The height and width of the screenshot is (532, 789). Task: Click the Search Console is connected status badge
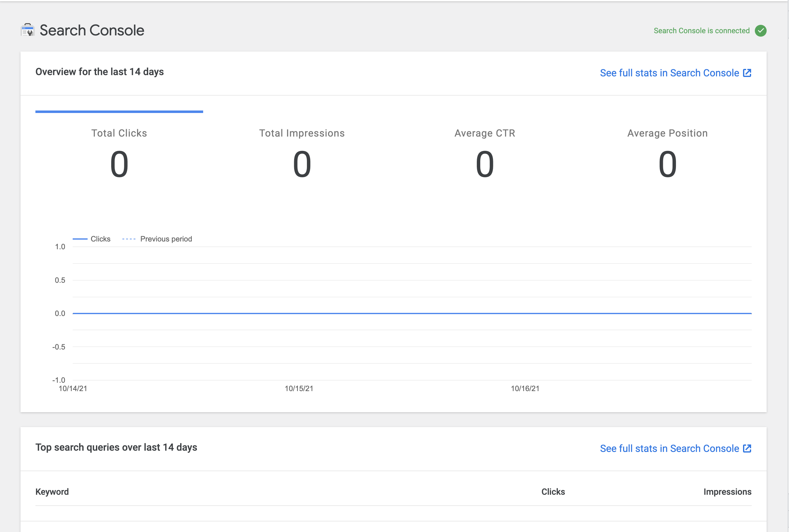tap(701, 30)
